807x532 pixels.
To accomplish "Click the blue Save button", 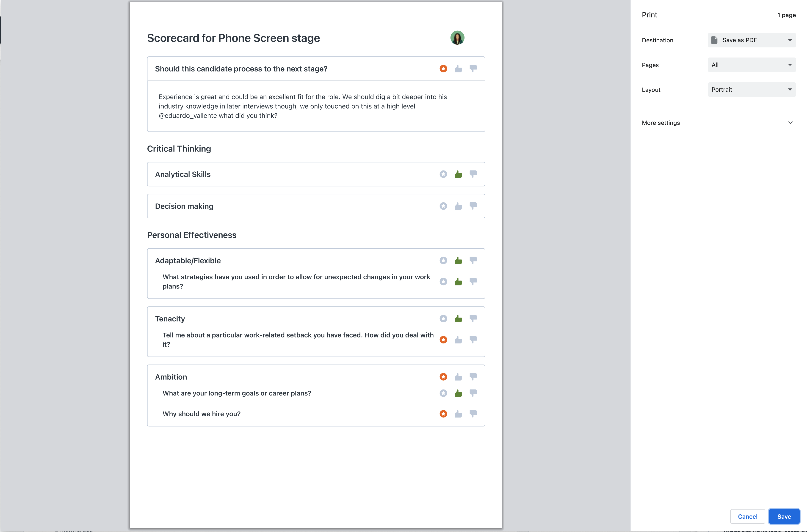I will [x=784, y=516].
